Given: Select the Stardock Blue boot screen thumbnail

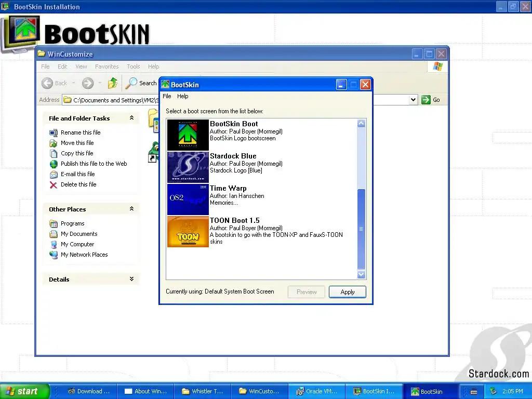Looking at the screenshot, I should (x=188, y=167).
